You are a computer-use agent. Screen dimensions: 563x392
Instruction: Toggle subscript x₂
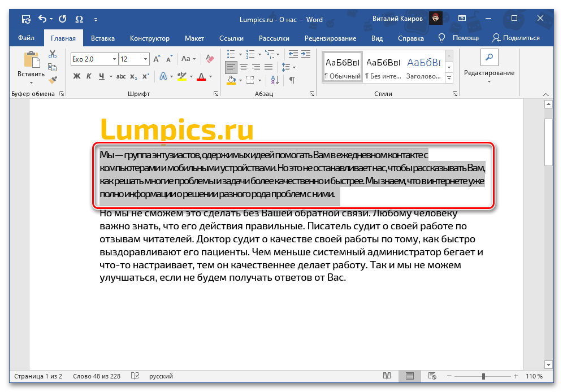(x=133, y=76)
